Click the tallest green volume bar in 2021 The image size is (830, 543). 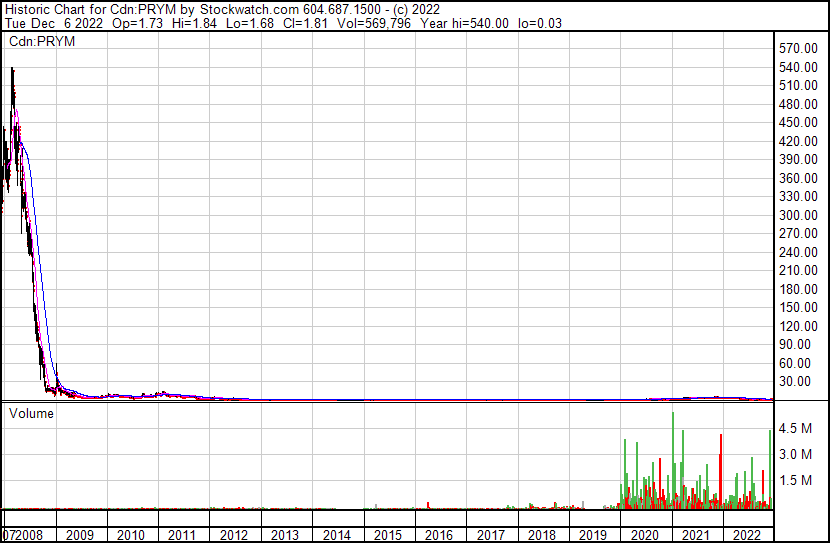[x=673, y=460]
